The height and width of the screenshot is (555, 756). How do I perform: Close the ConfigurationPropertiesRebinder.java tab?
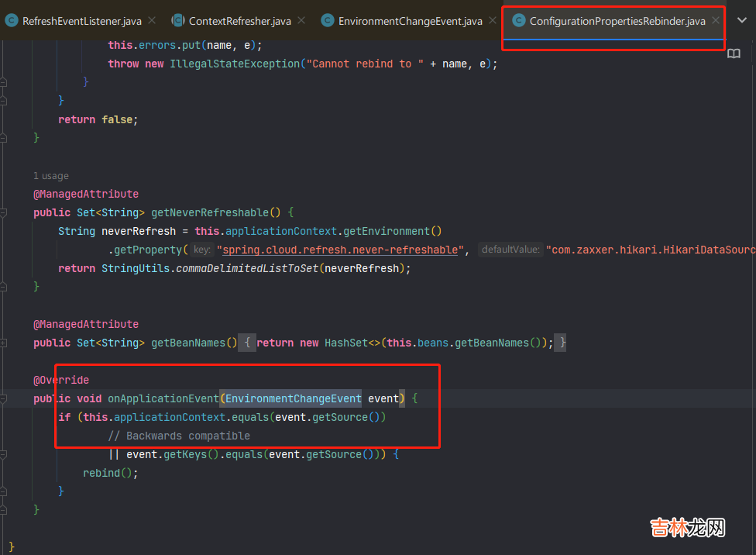[x=716, y=21]
